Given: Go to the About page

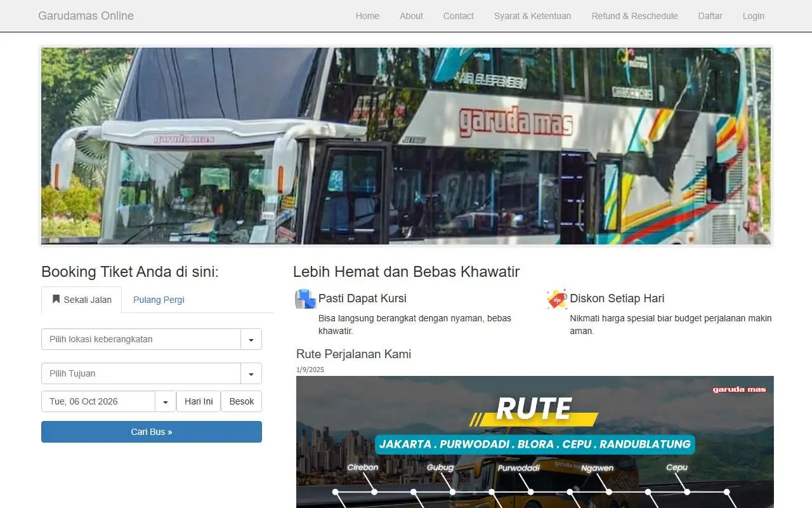Looking at the screenshot, I should 411,16.
